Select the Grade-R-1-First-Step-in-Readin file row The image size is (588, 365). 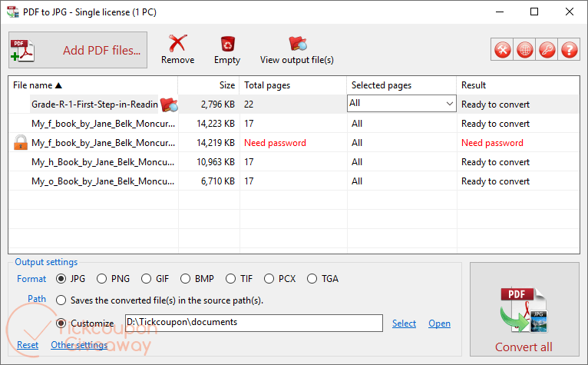(x=94, y=105)
